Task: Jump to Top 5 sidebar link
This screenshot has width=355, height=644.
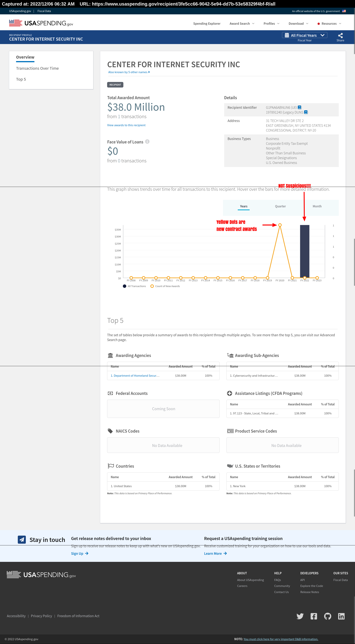Action: pyautogui.click(x=21, y=79)
